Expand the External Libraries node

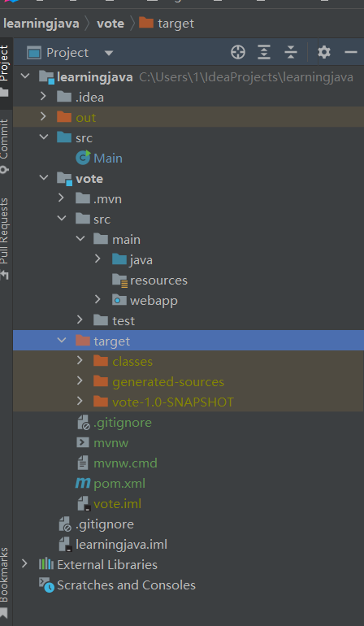tap(24, 564)
